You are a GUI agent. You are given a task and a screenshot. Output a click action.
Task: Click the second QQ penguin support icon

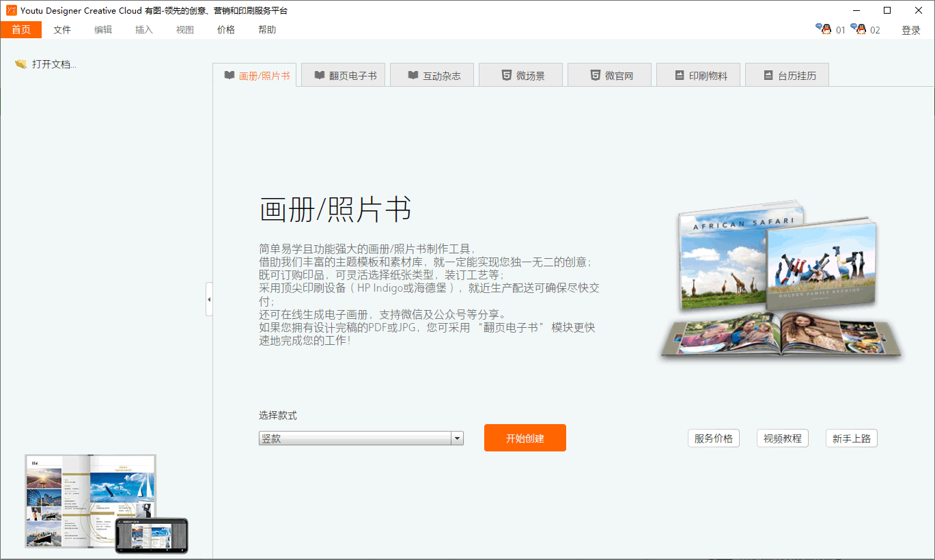pos(859,29)
